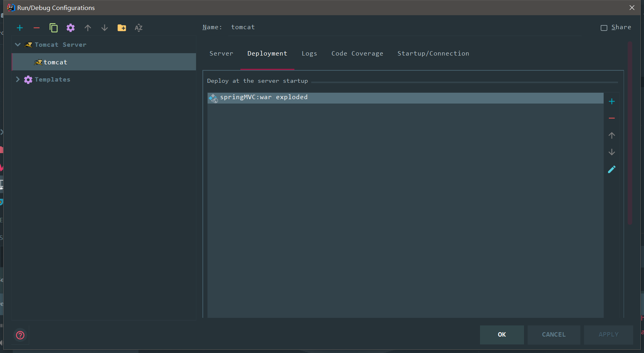Add a deployment artifact with the plus icon
Screen dimensions: 644x353
point(612,102)
